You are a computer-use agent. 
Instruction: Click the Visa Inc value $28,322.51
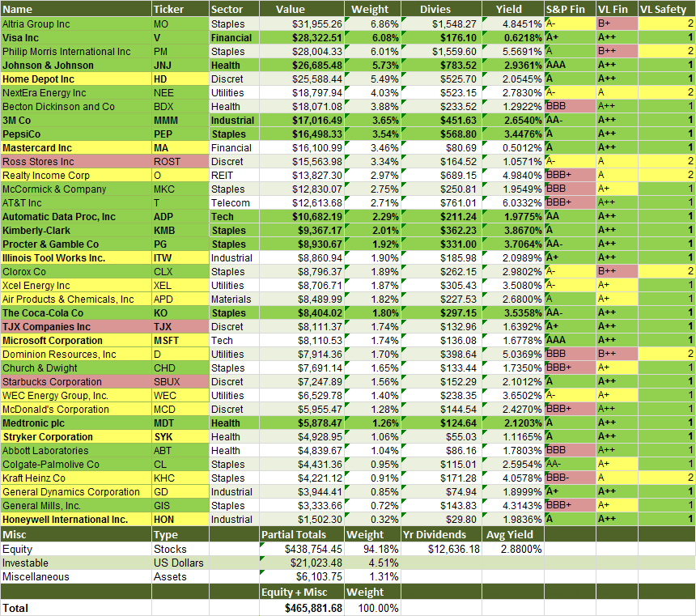click(x=302, y=38)
